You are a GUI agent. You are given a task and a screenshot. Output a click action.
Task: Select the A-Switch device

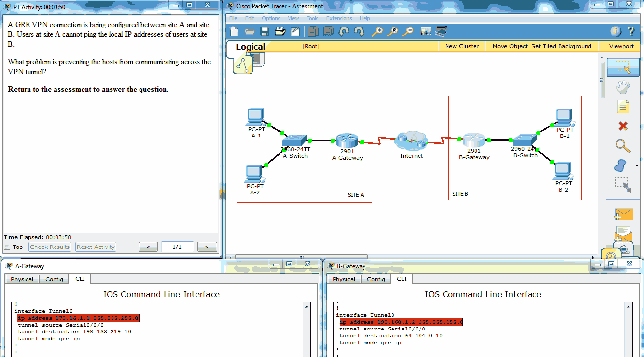point(296,140)
